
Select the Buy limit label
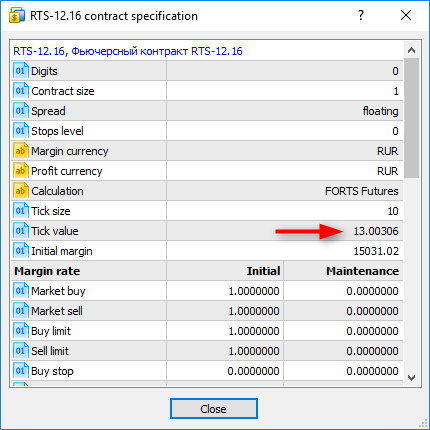[x=51, y=331]
